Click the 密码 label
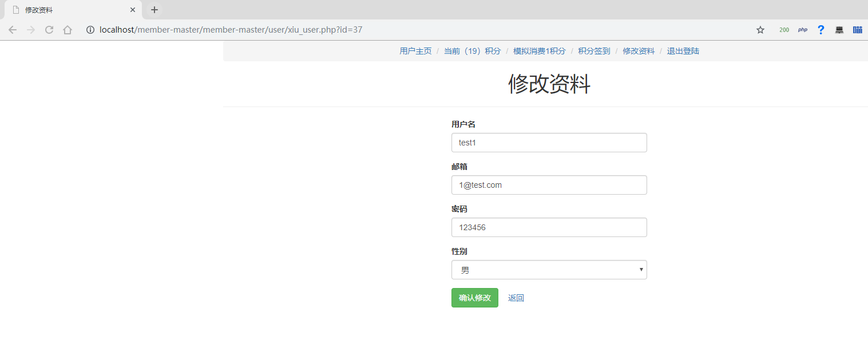The image size is (868, 359). pyautogui.click(x=459, y=209)
